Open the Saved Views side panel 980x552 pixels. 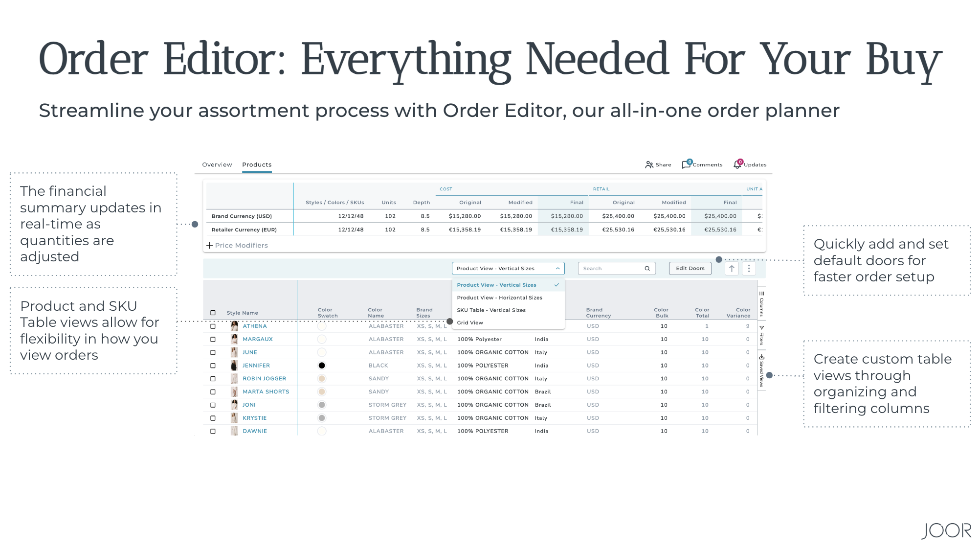click(761, 371)
